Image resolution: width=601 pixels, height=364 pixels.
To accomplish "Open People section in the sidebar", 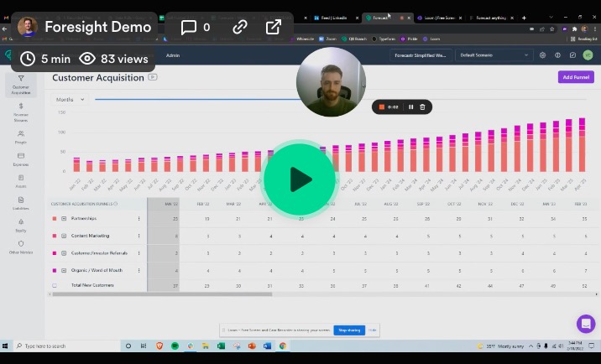I will (21, 137).
